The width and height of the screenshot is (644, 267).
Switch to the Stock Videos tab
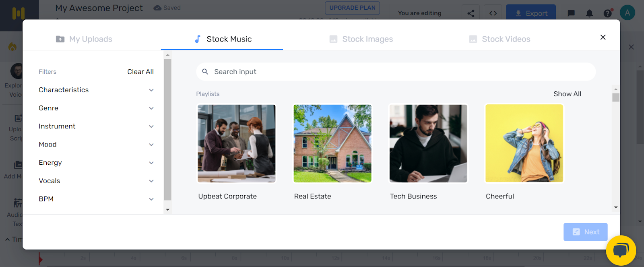tap(500, 39)
